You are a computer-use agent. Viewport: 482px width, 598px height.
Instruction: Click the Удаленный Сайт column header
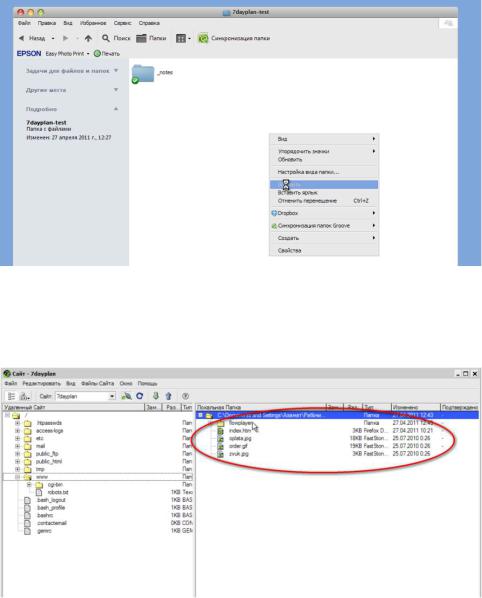(x=74, y=407)
